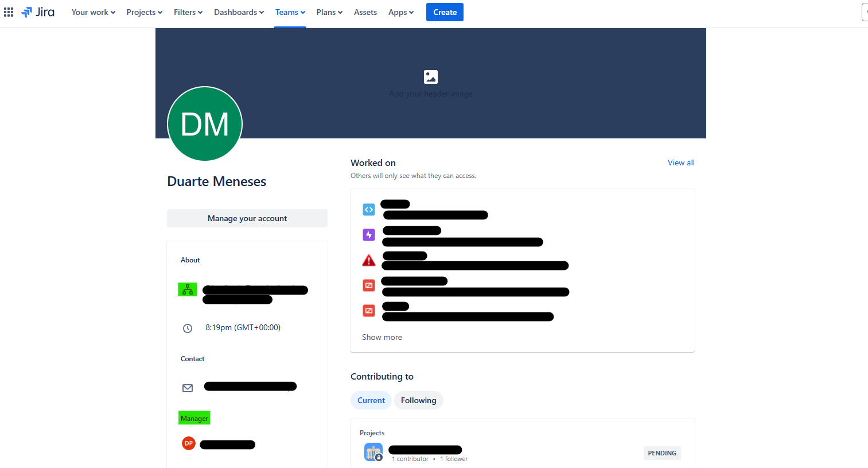Click the clock icon beside local time
This screenshot has height=468, width=868.
(188, 328)
